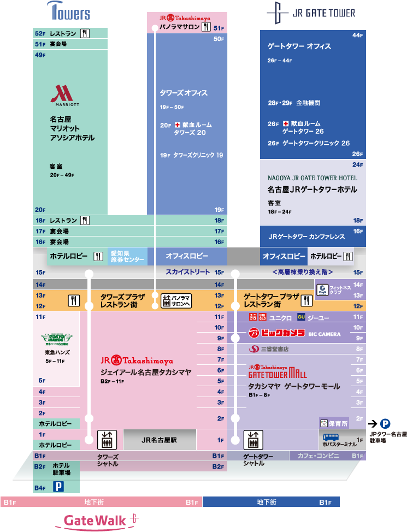
Task: Click the ホテルロビー label on 2F
Action: point(55,423)
